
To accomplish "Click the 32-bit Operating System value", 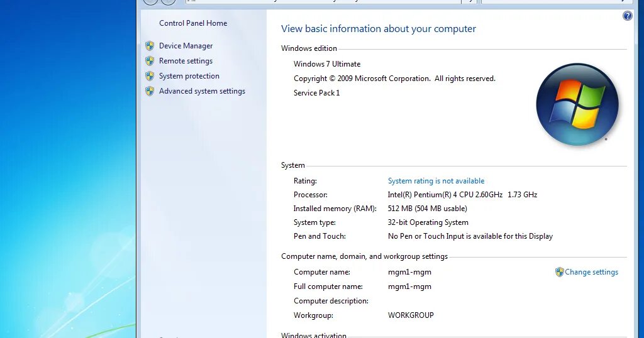I will coord(428,222).
